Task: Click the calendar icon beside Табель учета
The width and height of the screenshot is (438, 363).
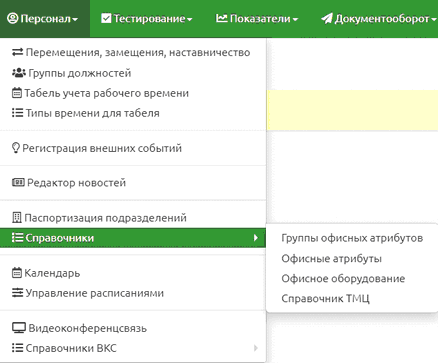Action: [17, 93]
